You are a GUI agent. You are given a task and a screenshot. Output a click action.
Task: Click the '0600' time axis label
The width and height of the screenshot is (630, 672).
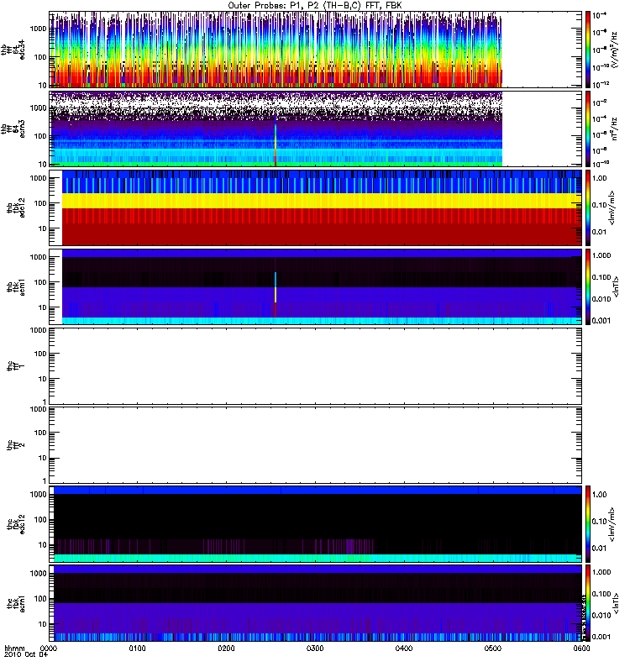581,648
